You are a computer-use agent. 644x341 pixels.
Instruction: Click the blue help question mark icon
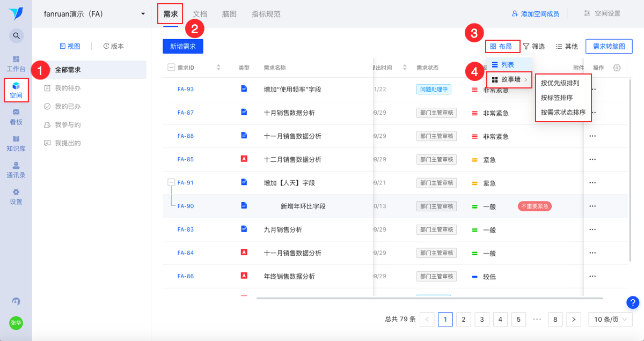click(633, 302)
